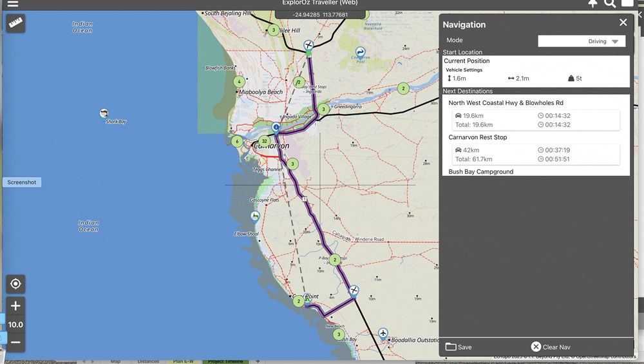Click the tree icon in top bar
Viewport: 644px width, 364px height.
point(592,3)
